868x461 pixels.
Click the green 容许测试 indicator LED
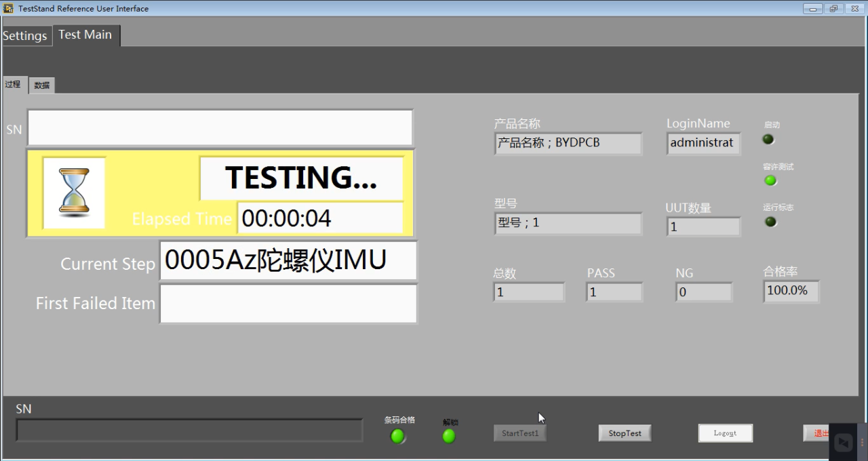[770, 180]
